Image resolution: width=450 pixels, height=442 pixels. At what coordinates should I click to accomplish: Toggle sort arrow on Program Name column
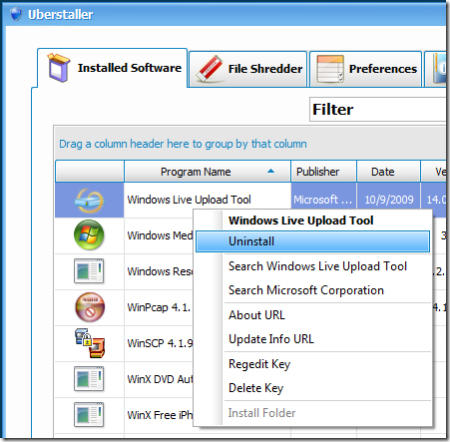(271, 171)
